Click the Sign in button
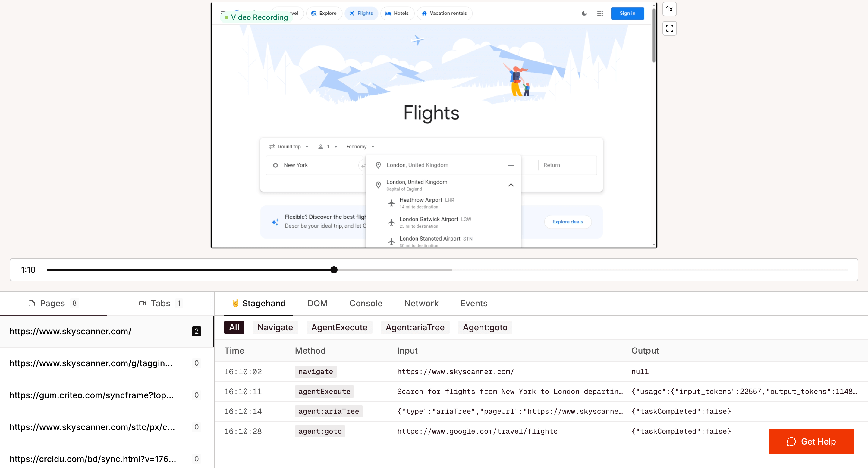 pyautogui.click(x=627, y=14)
